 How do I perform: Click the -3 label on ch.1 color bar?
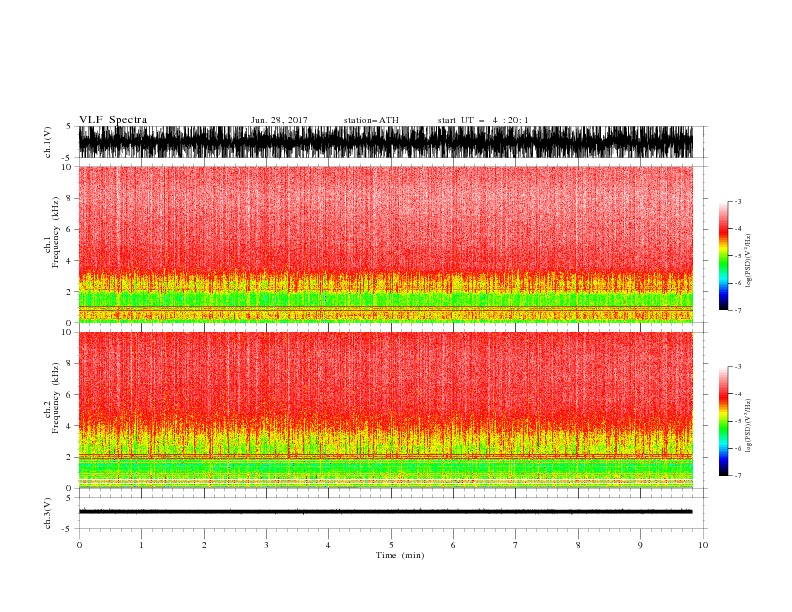point(737,201)
